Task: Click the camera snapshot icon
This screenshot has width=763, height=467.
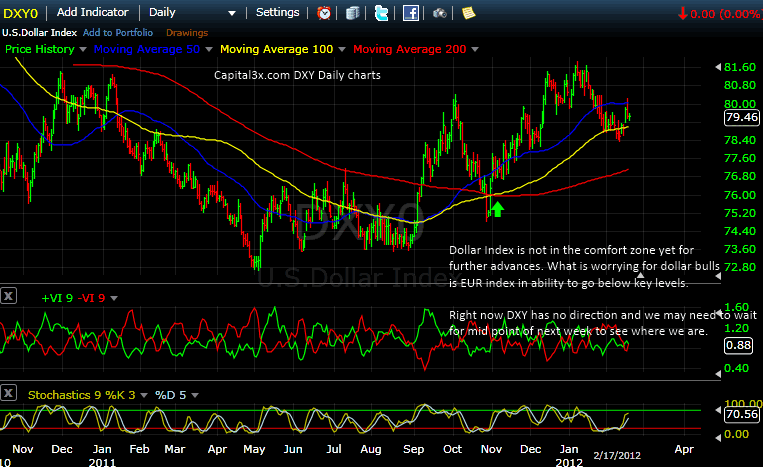Action: [x=440, y=13]
